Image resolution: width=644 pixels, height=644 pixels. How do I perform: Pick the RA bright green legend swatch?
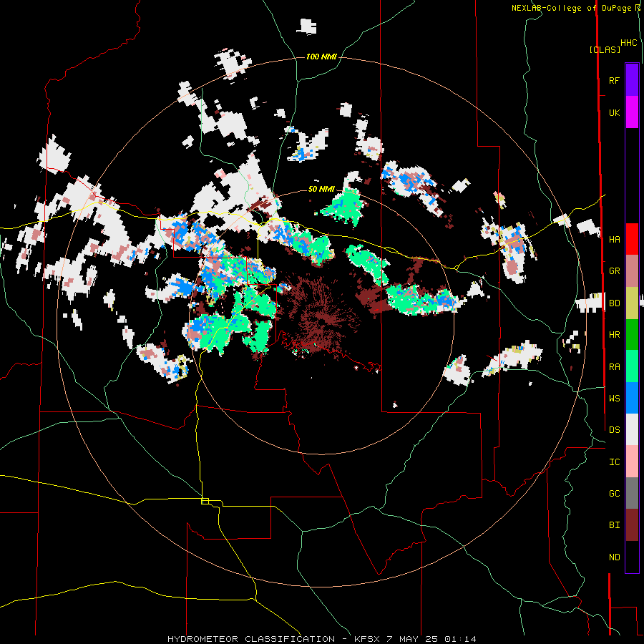click(x=632, y=366)
